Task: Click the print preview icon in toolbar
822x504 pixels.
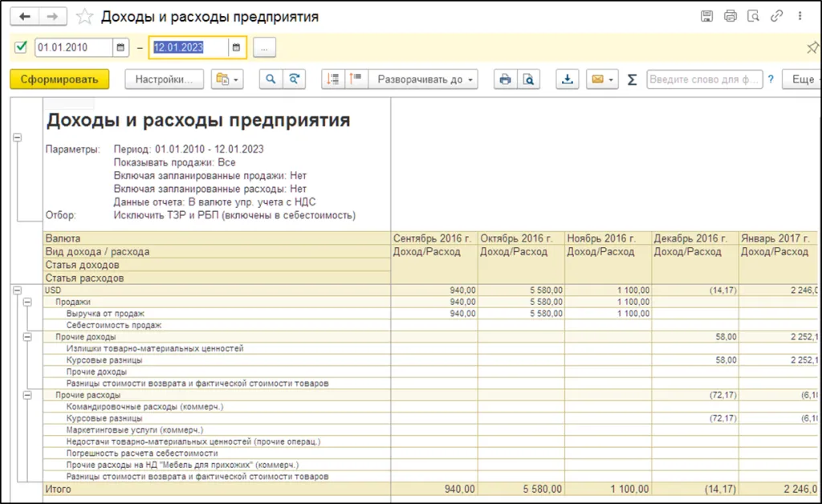Action: point(528,79)
